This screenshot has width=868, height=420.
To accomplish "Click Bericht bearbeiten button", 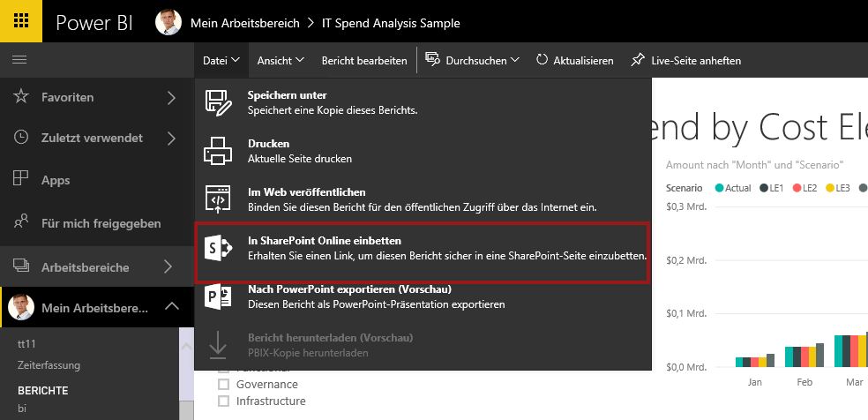I will 364,61.
